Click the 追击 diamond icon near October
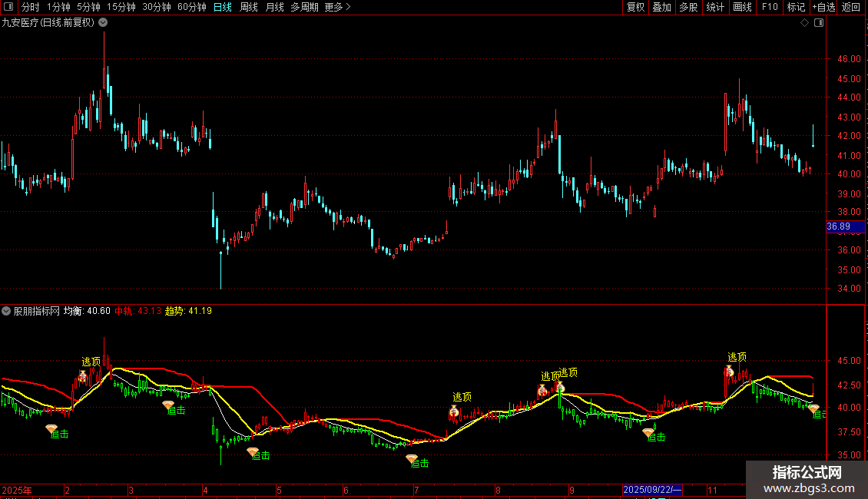The width and height of the screenshot is (868, 499). 648,433
